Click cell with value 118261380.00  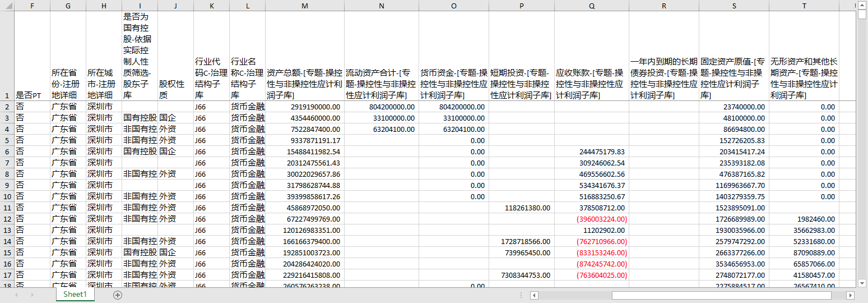click(x=522, y=208)
